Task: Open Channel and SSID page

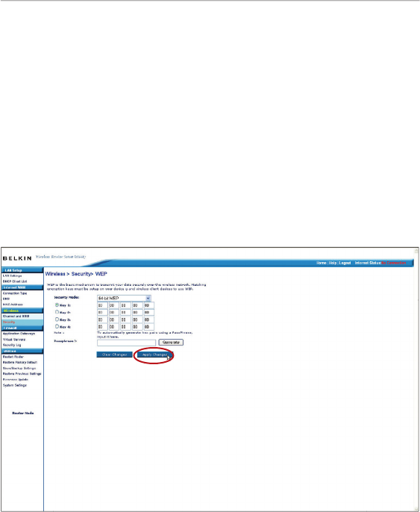Action: point(22,316)
